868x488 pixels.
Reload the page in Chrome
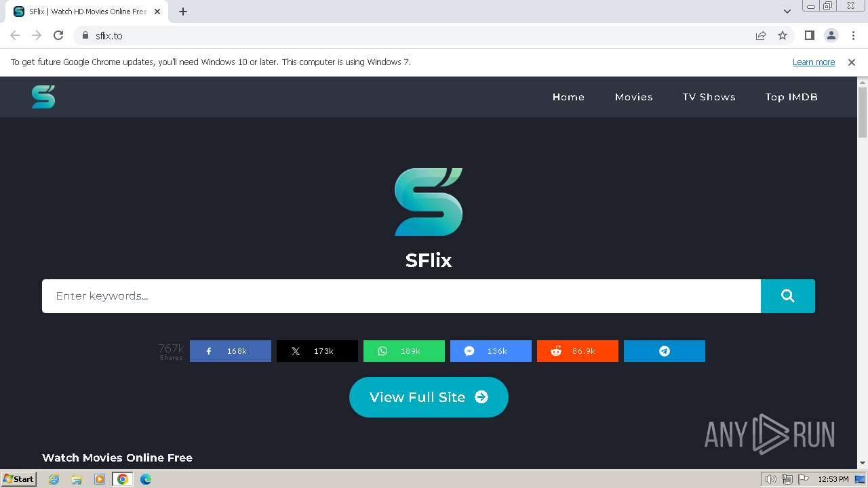pos(58,35)
